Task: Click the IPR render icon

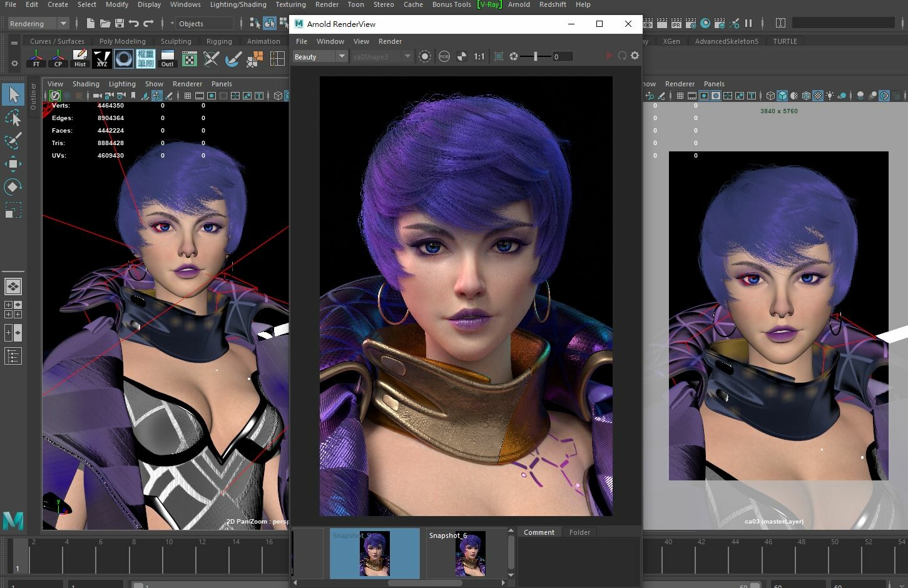Action: click(x=676, y=23)
